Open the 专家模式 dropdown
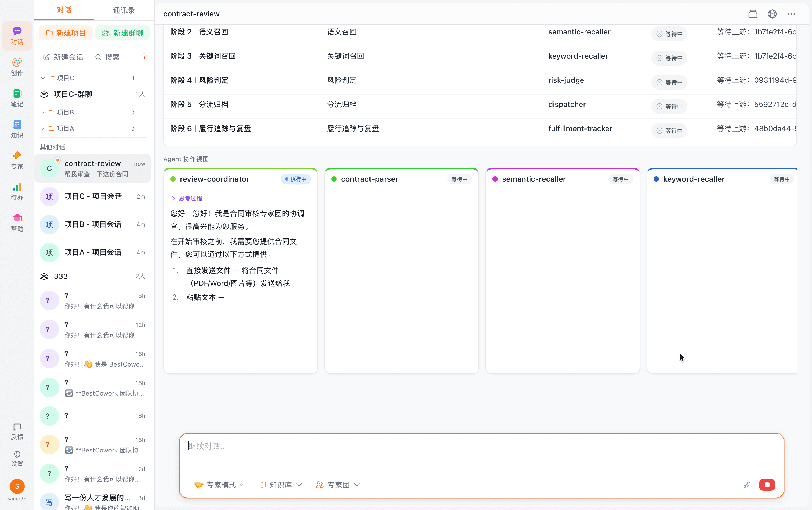812x510 pixels. (x=219, y=485)
